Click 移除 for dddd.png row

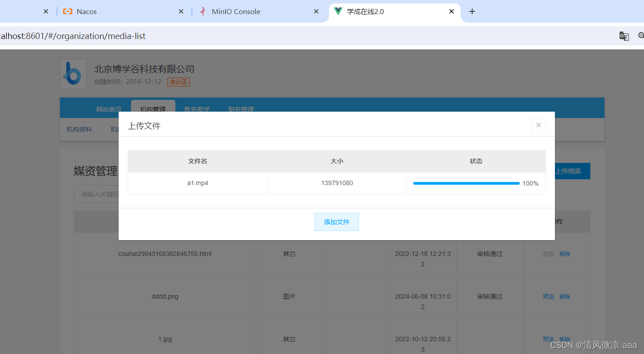(x=564, y=297)
